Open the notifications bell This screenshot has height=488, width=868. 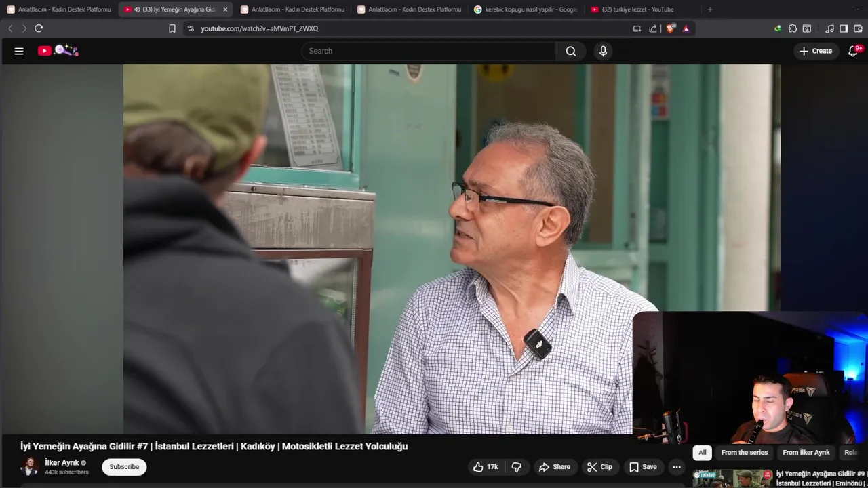coord(853,51)
